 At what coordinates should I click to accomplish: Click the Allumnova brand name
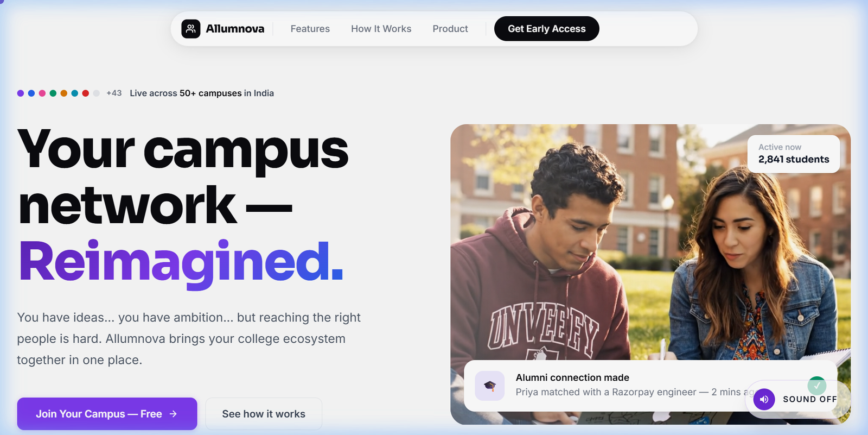pyautogui.click(x=235, y=29)
